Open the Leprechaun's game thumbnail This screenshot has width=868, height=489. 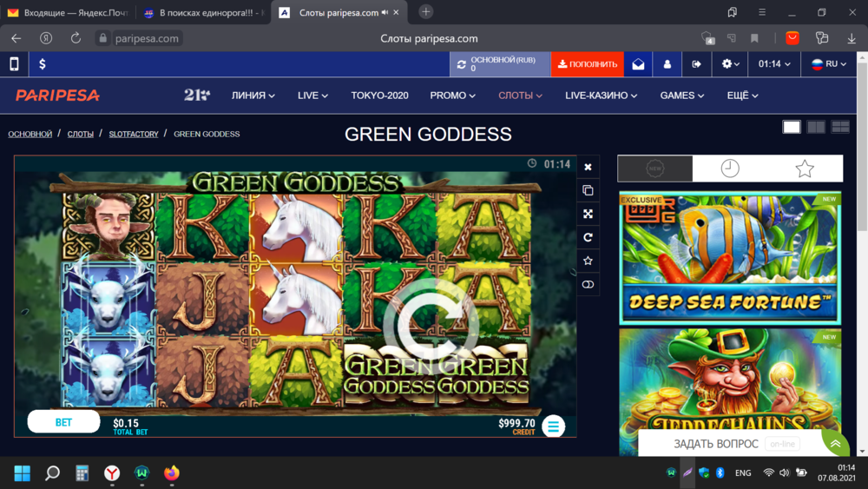tap(730, 392)
